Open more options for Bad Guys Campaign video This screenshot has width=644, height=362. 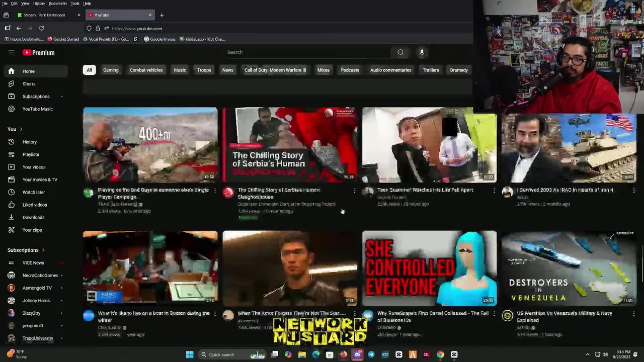coord(215,190)
